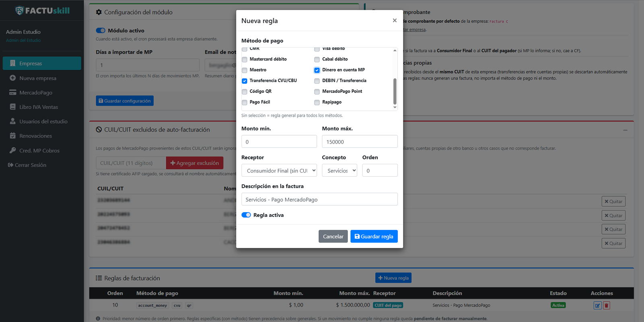Screen dimensions: 644x322
Task: Open the Receptor dropdown
Action: coord(279,171)
